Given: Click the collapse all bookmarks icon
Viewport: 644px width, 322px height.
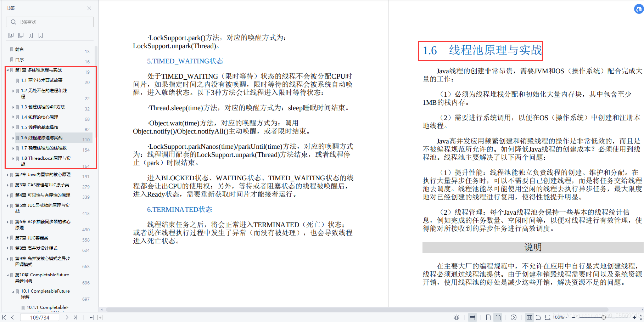Looking at the screenshot, I should [x=21, y=35].
